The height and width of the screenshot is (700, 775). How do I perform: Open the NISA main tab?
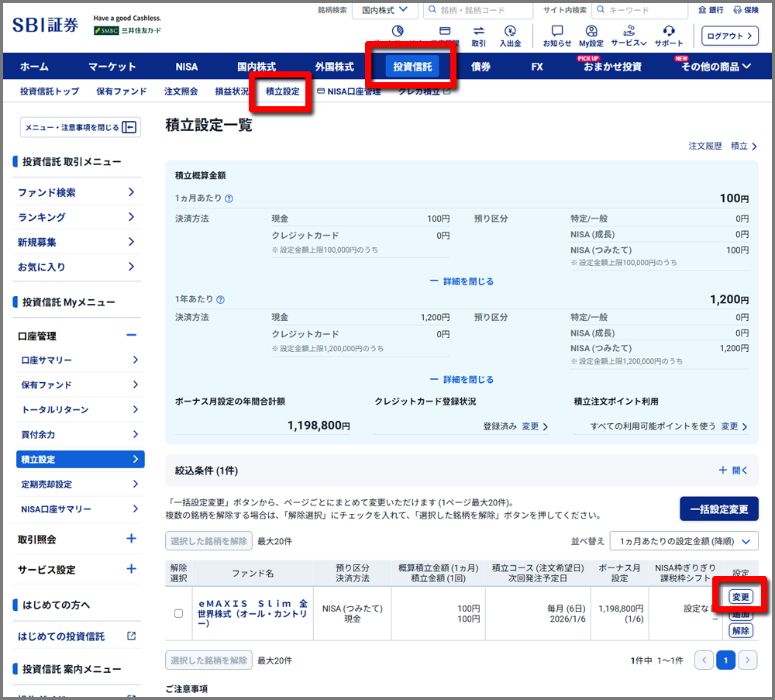(186, 67)
